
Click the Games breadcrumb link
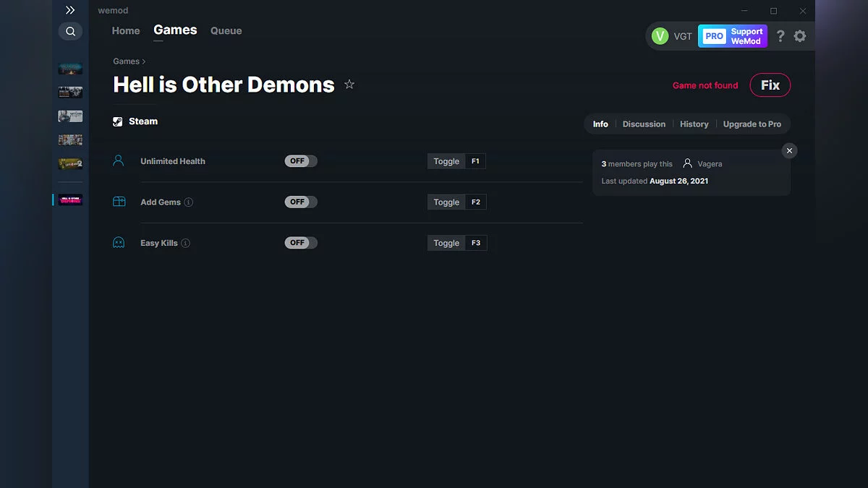click(x=126, y=61)
